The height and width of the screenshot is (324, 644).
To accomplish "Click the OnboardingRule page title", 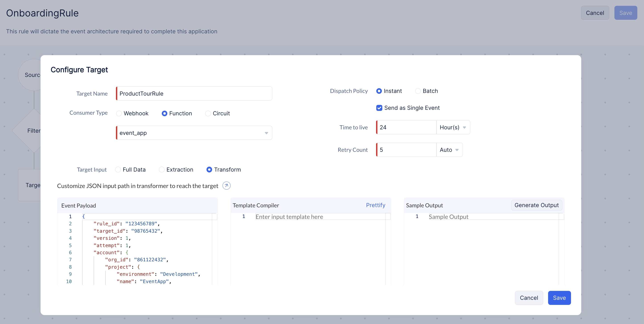I will [x=42, y=13].
